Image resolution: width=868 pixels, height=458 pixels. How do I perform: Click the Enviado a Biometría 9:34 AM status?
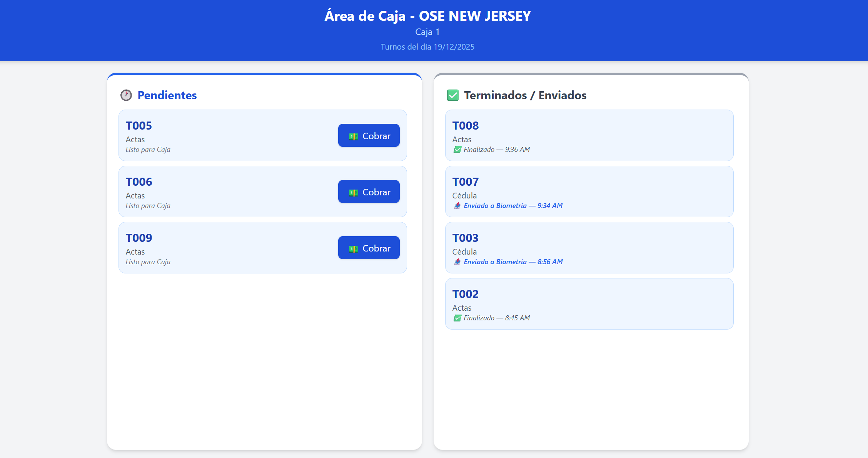coord(513,206)
